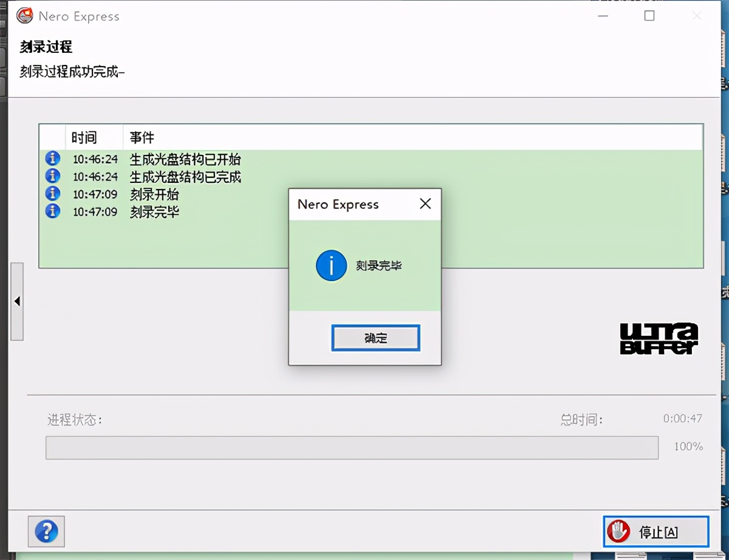Select the 时间 column header

(84, 137)
